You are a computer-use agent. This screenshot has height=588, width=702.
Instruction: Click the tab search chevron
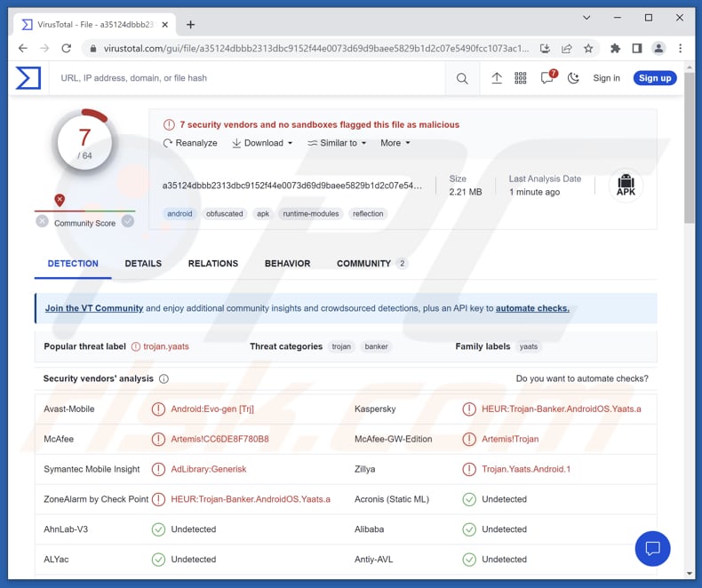point(586,18)
